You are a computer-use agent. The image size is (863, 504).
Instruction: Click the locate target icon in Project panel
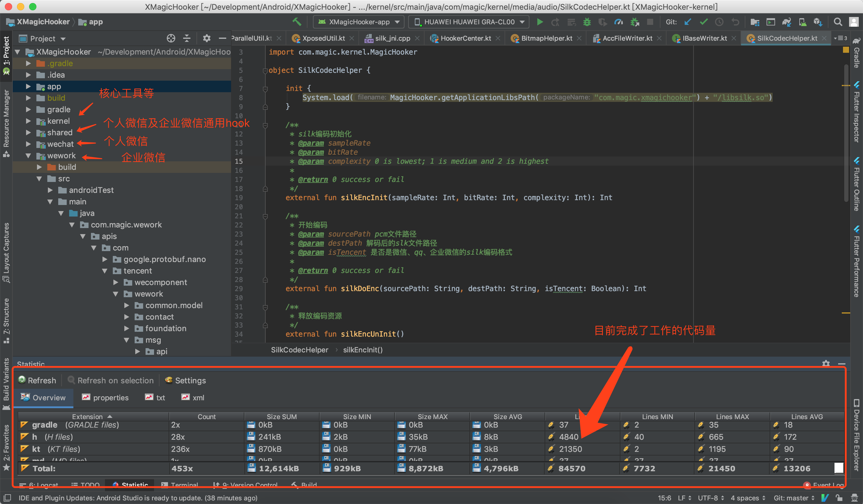pos(171,38)
